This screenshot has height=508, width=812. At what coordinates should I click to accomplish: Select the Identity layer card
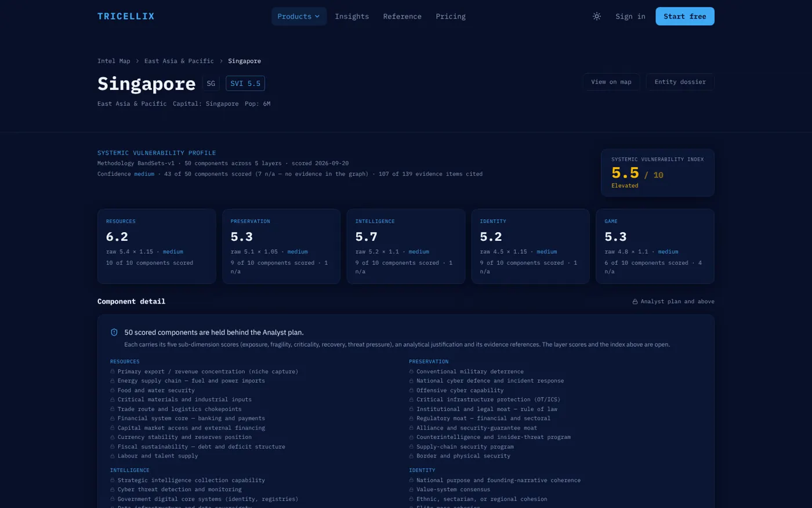coord(531,246)
